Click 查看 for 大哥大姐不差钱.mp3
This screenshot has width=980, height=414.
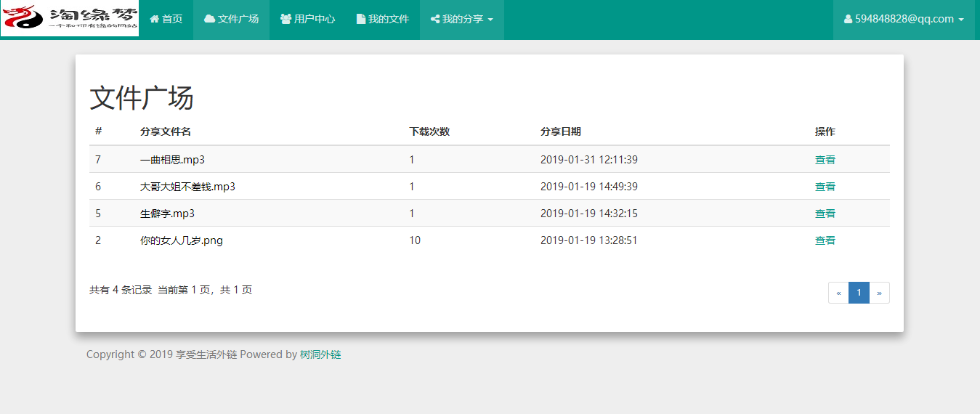point(825,187)
